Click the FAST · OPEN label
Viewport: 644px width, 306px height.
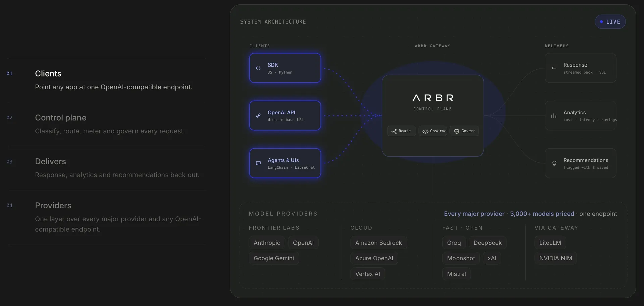pos(463,228)
